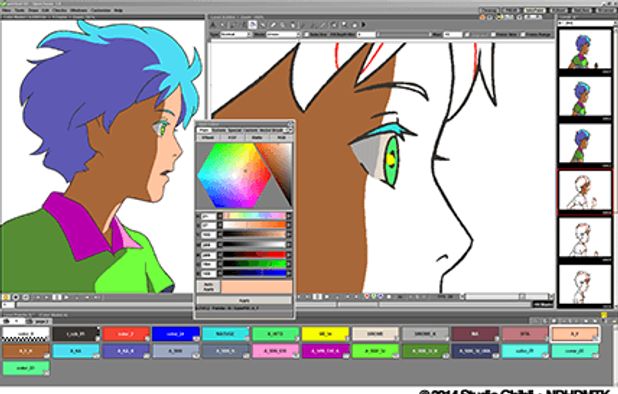Viewport: 618px width, 394px height.
Task: Select the pure blue palette style swatch
Action: pyautogui.click(x=176, y=334)
